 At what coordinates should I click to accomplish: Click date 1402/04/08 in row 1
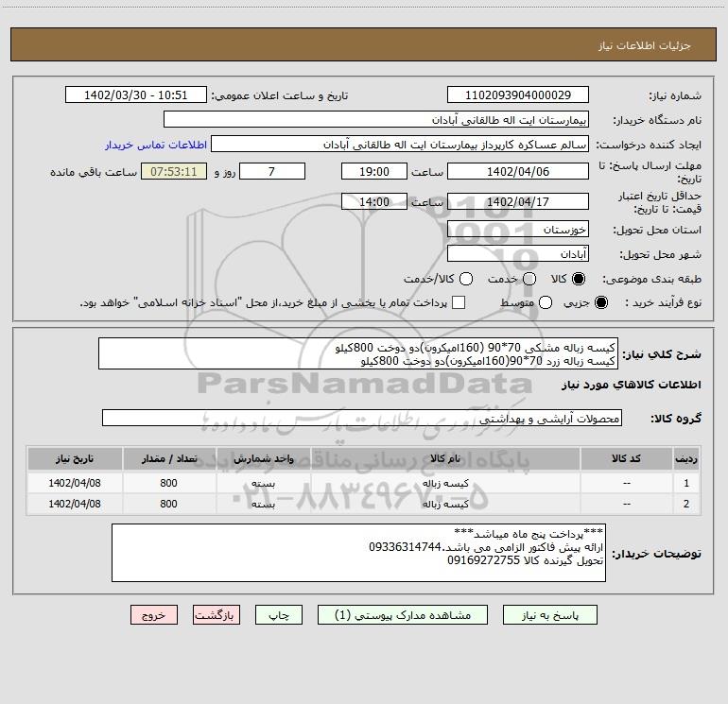click(x=75, y=483)
